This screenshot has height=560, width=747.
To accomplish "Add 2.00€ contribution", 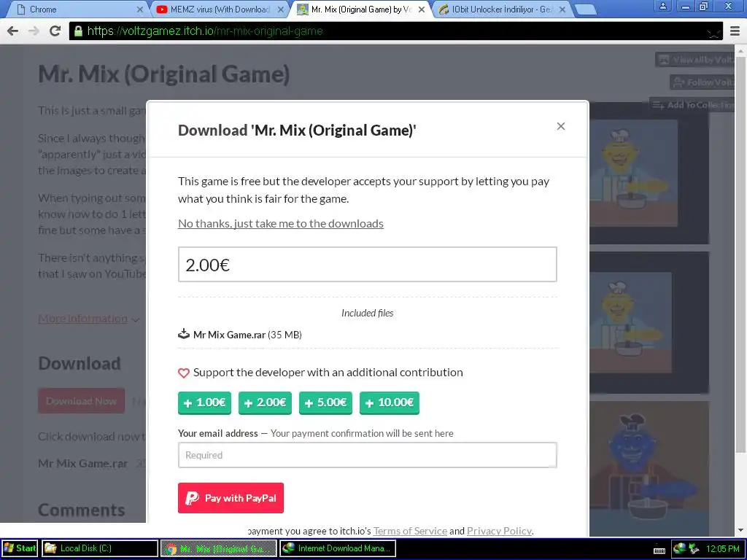I will 265,402.
